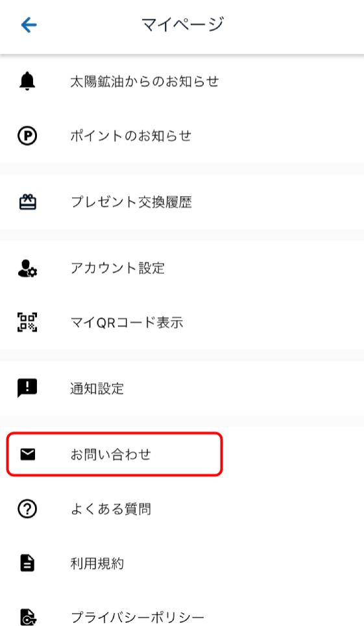This screenshot has width=364, height=626.
Task: Click the document terms icon
Action: [27, 563]
